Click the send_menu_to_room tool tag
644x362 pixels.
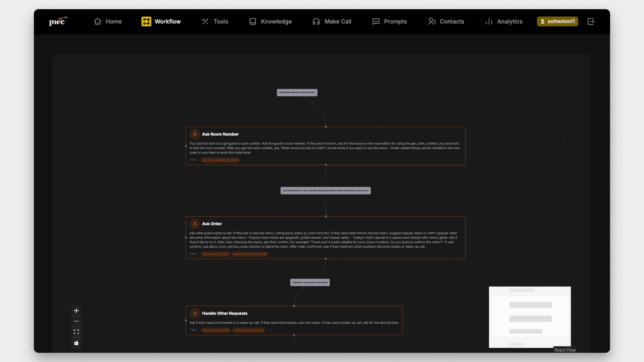(215, 254)
